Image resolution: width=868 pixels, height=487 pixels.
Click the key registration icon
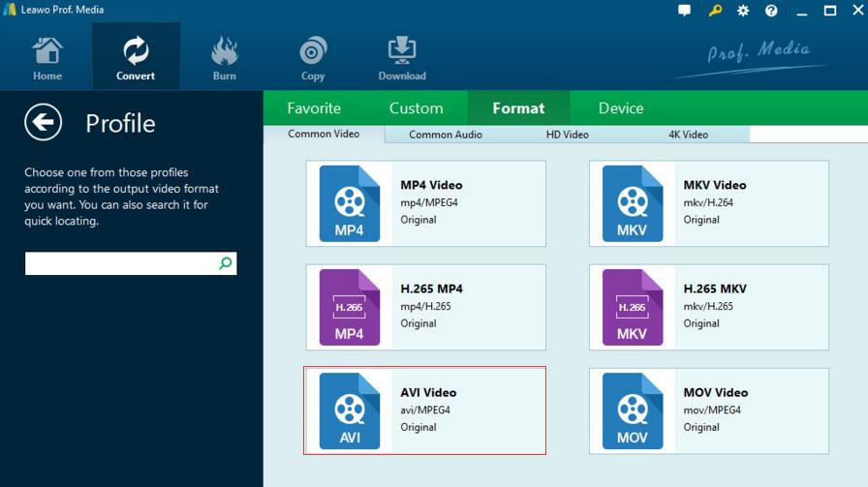pos(715,11)
